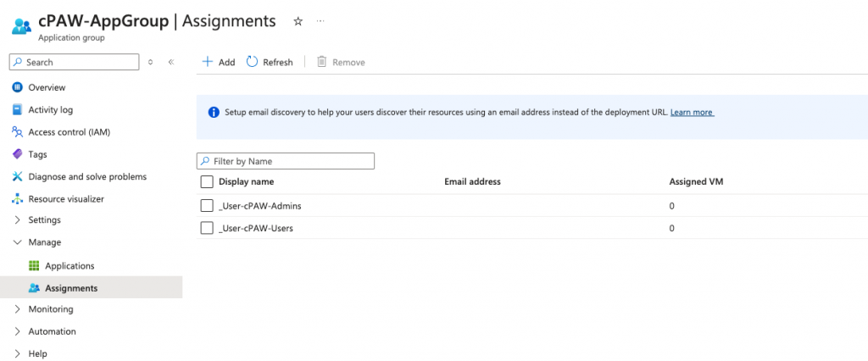The width and height of the screenshot is (868, 361).
Task: Click Assigned VM value for _User-cPAW-Admins
Action: (672, 206)
